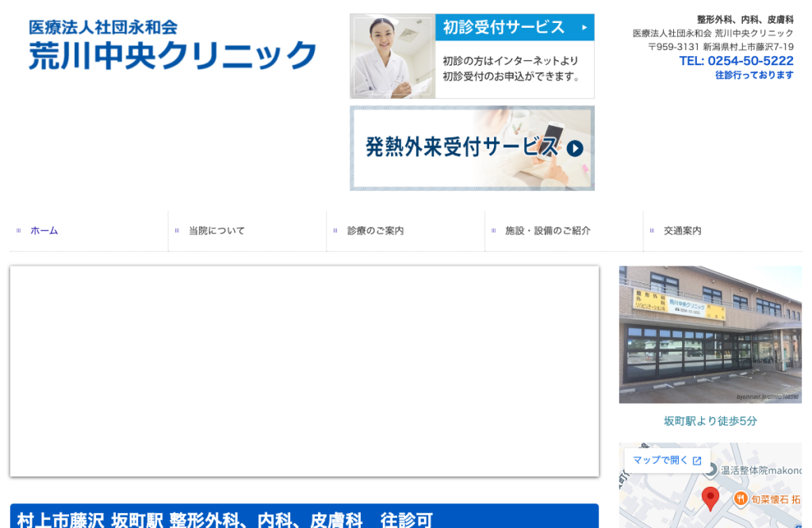Click the red location pin on the map
Image resolution: width=812 pixels, height=528 pixels.
pyautogui.click(x=710, y=499)
